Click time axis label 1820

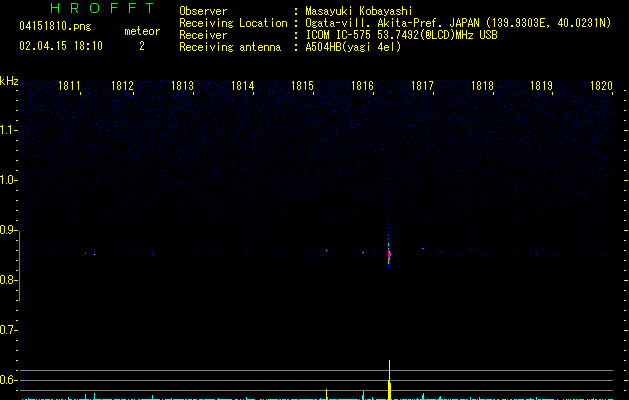pos(602,86)
